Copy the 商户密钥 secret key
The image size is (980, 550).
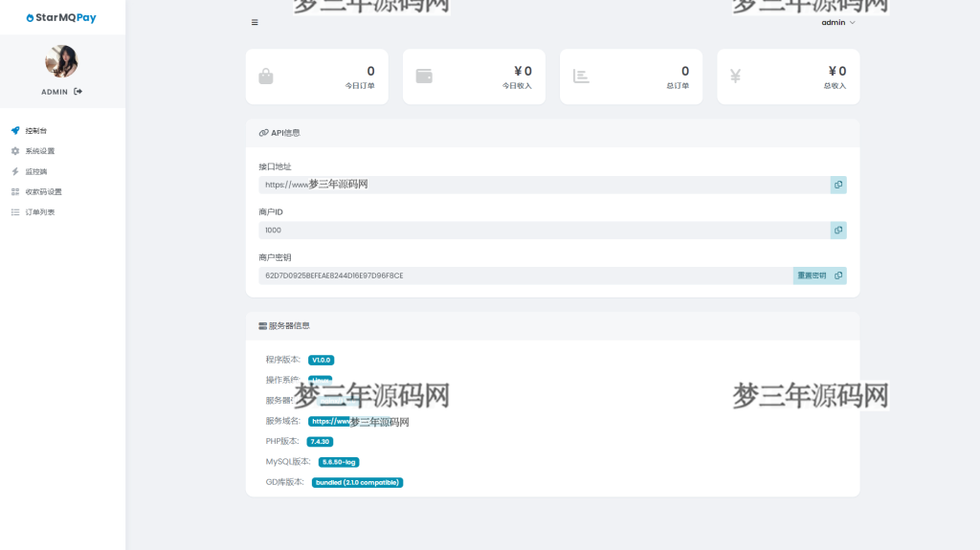point(838,275)
